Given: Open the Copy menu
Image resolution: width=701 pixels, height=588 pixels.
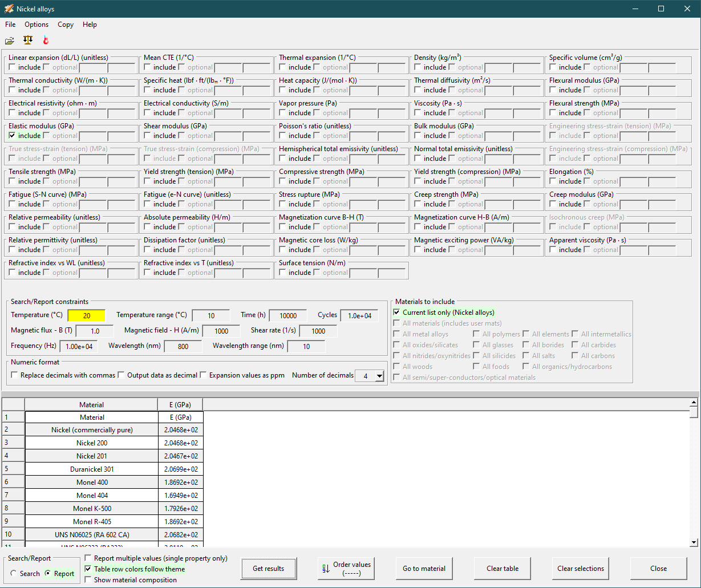Looking at the screenshot, I should point(66,25).
